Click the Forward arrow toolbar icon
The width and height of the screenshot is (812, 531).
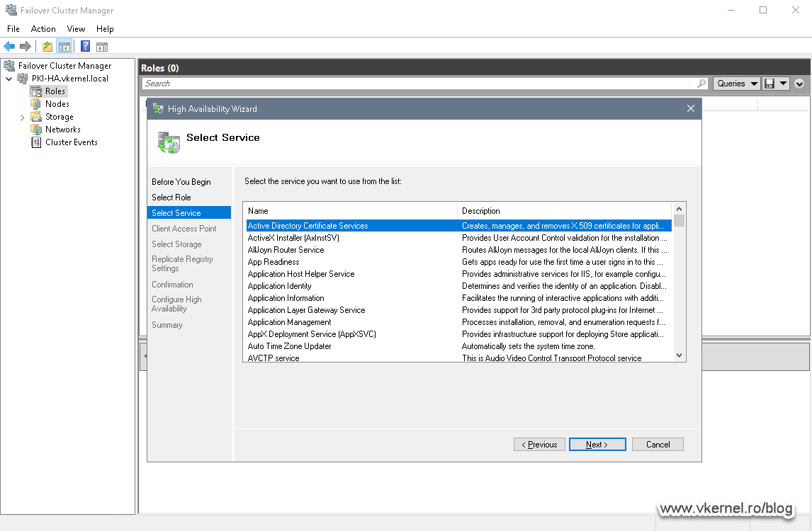click(x=26, y=47)
